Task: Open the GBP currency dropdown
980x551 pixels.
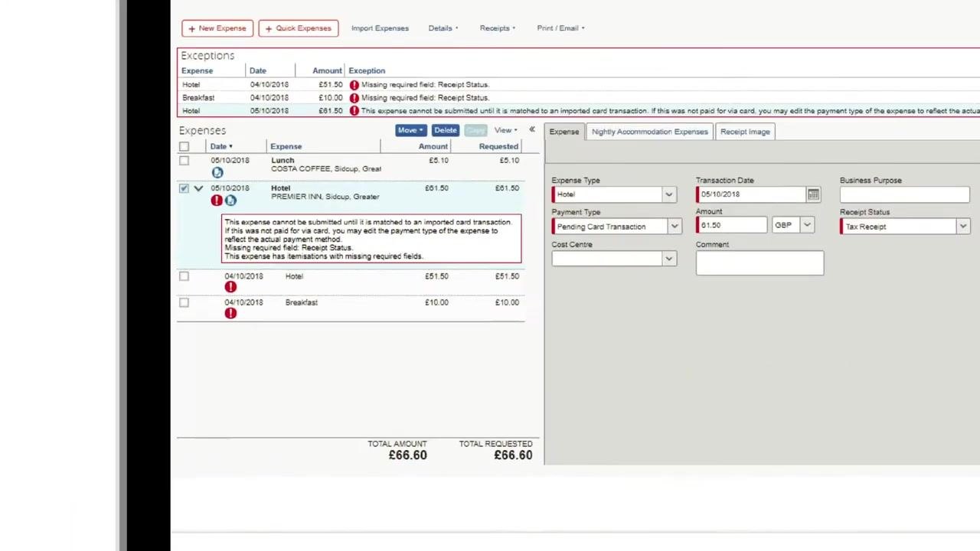Action: (807, 225)
